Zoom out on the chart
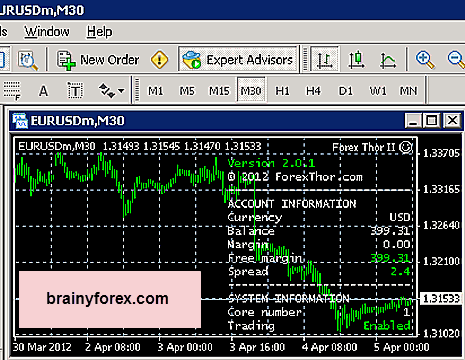This screenshot has height=360, width=465. pyautogui.click(x=456, y=59)
